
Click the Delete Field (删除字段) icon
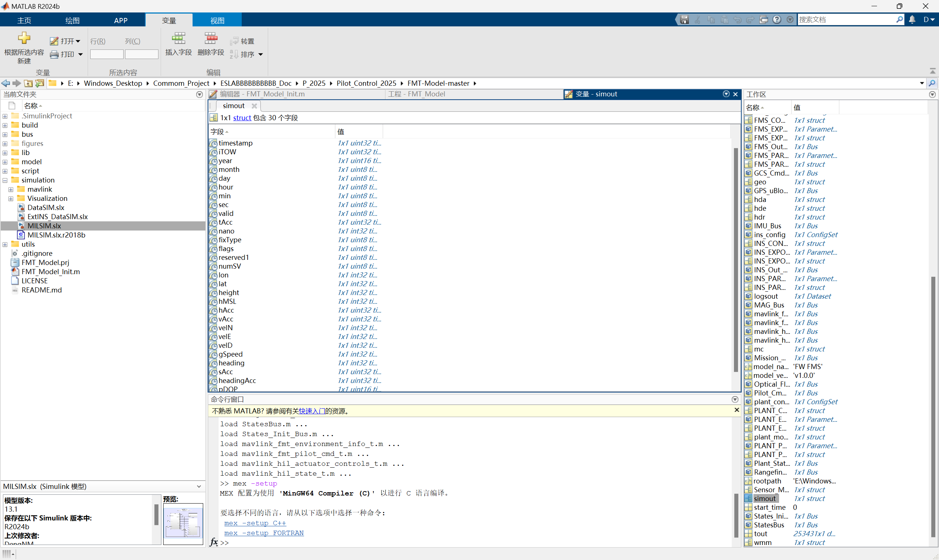[x=211, y=38]
